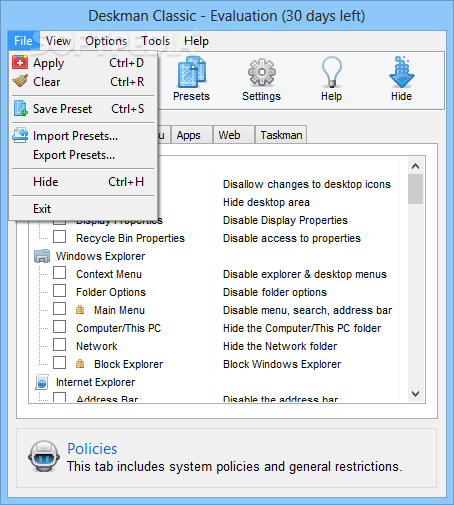Viewport: 454px width, 505px height.
Task: Click the Clear broom icon
Action: tap(20, 81)
